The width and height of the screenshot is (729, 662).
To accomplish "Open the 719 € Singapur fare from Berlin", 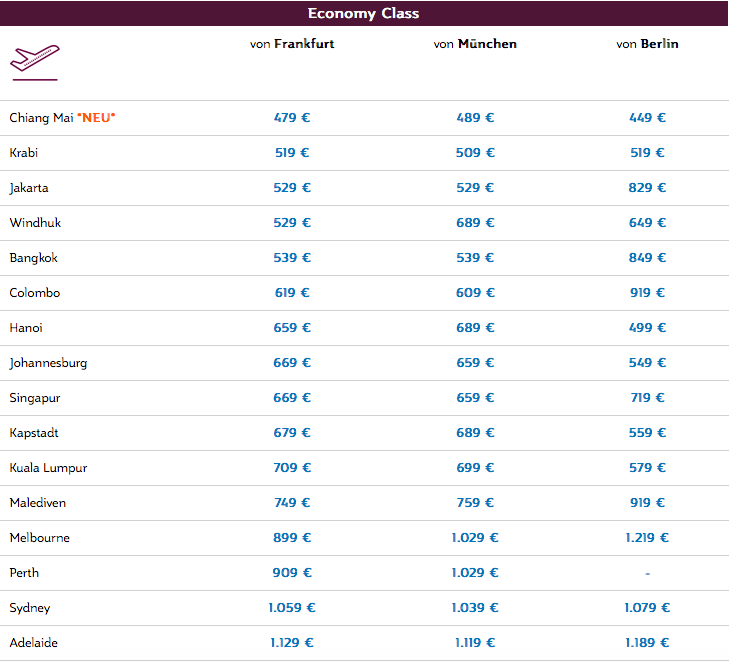I will pyautogui.click(x=647, y=398).
